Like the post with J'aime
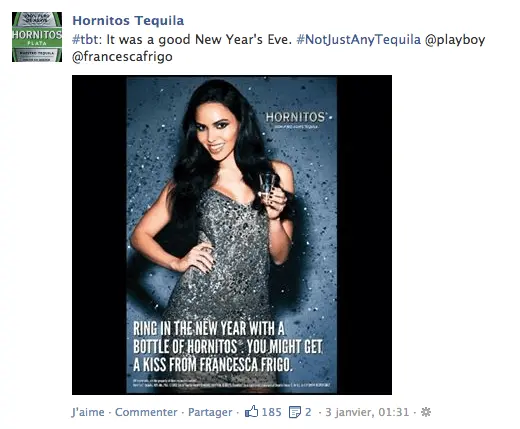The image size is (520, 429). [88, 412]
